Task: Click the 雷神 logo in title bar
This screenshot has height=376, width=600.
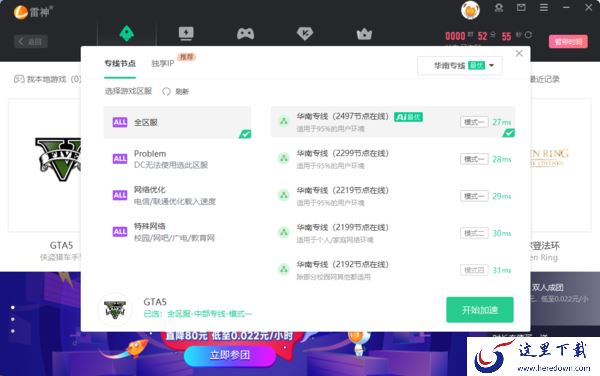Action: coord(33,12)
